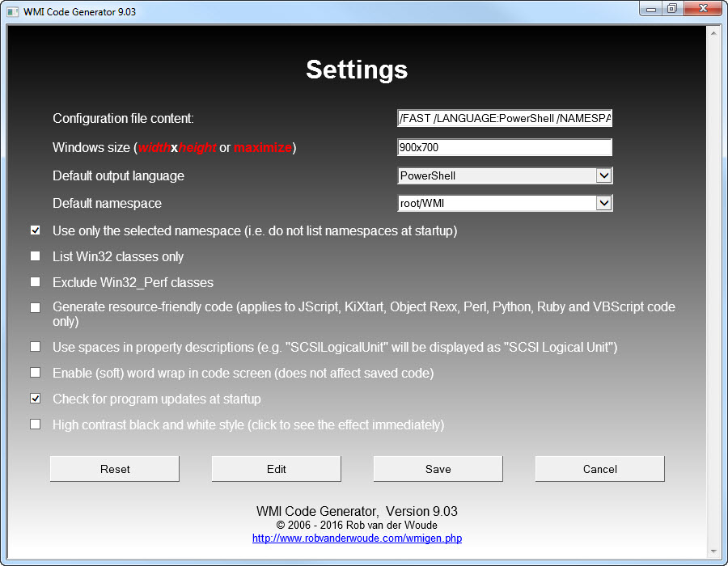Enable 'High contrast black and white style'
The width and height of the screenshot is (728, 566).
tap(36, 424)
